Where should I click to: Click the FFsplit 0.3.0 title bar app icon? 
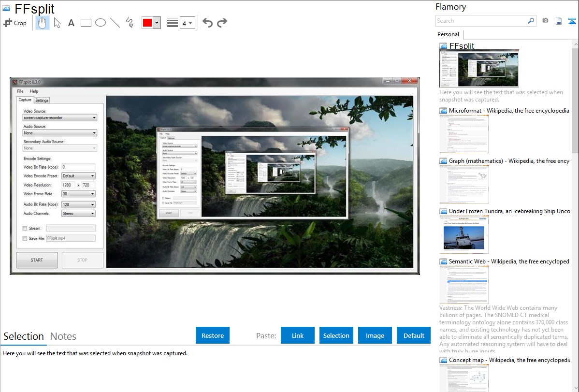(15, 82)
